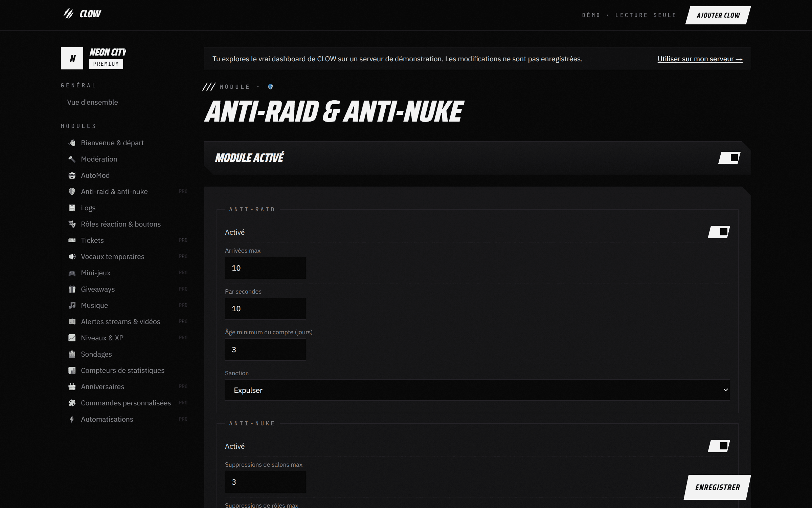Click the Âge minimum du compte field
812x508 pixels.
[x=266, y=350]
